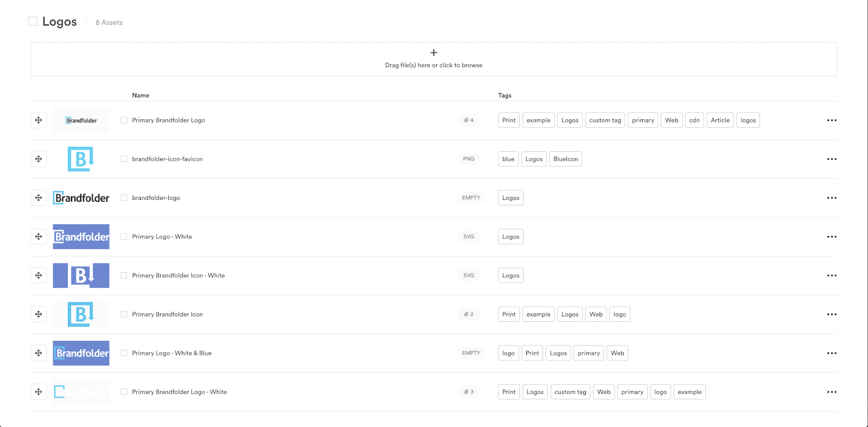Check the Primary Brandfolder Icon - White checkbox
Viewport: 868px width, 427px height.
click(x=124, y=275)
